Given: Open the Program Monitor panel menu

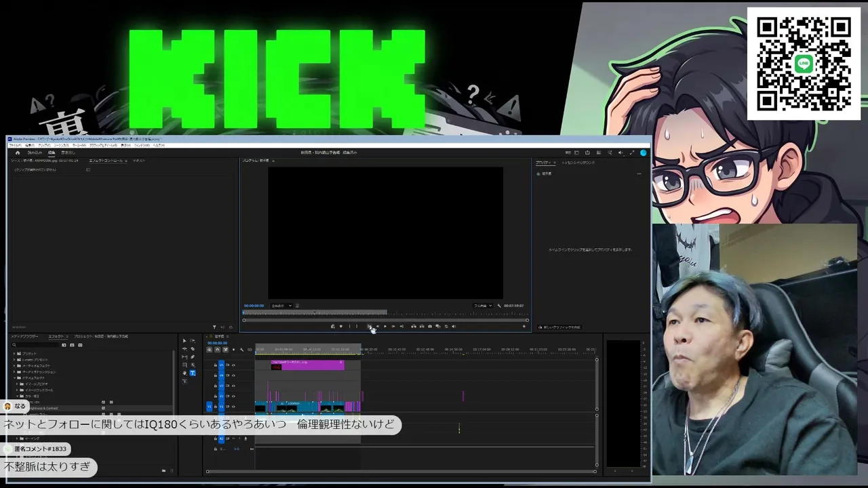Looking at the screenshot, I should [273, 161].
